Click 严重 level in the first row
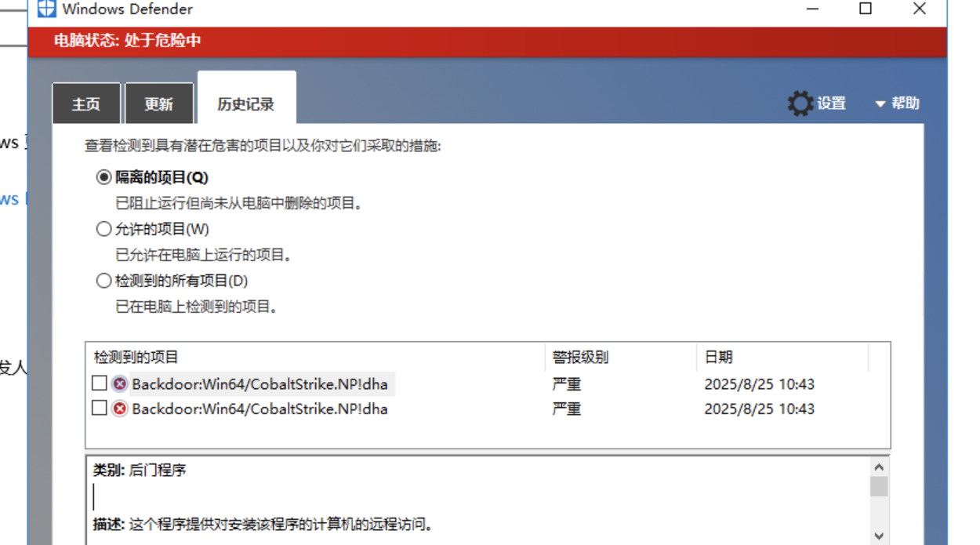The image size is (980, 545). coord(567,384)
